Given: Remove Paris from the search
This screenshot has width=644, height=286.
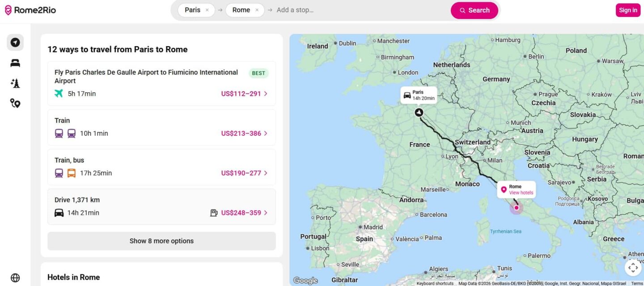Looking at the screenshot, I should (207, 10).
